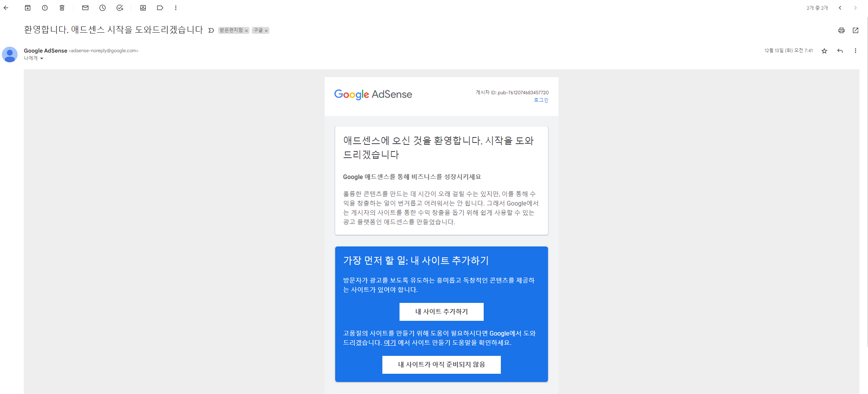The image size is (868, 394).
Task: Star the Google AdSense message
Action: pyautogui.click(x=824, y=51)
